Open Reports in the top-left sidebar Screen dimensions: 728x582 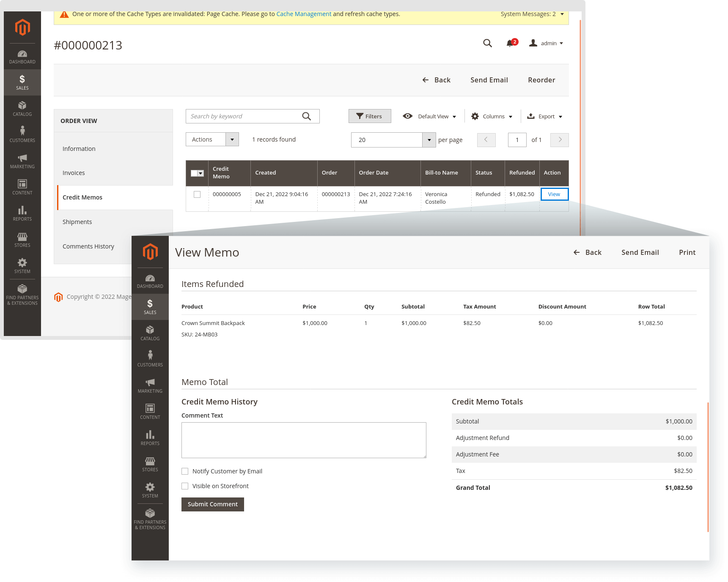pyautogui.click(x=22, y=213)
